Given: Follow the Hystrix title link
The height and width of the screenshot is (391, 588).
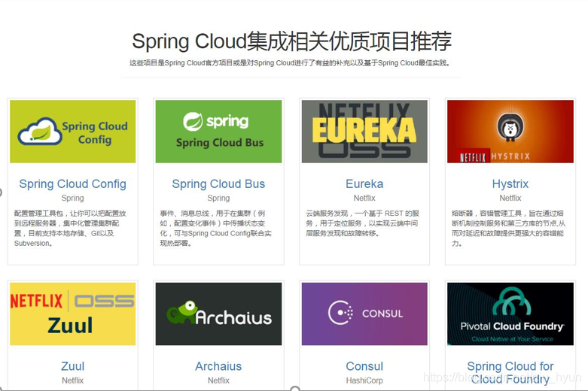Looking at the screenshot, I should click(510, 184).
